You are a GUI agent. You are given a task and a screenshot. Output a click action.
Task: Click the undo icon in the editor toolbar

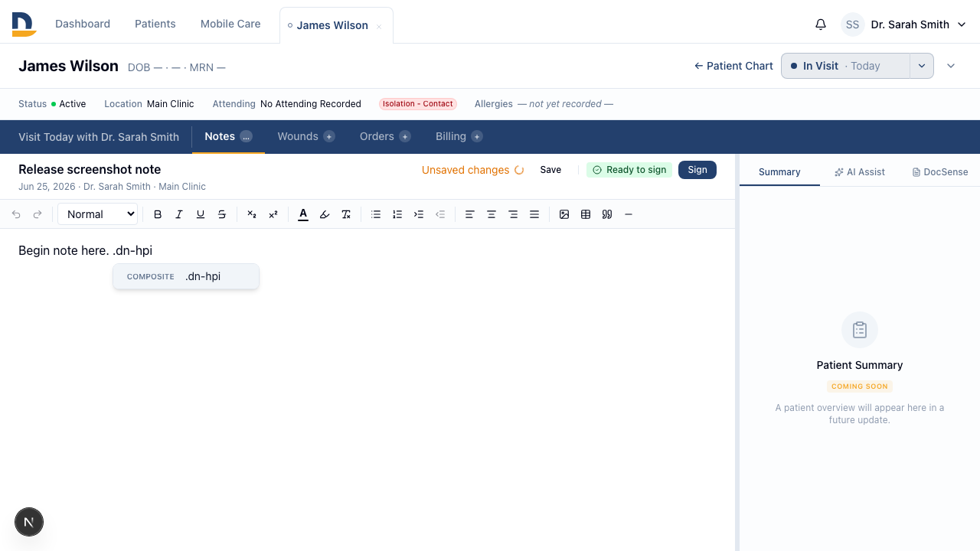tap(16, 214)
